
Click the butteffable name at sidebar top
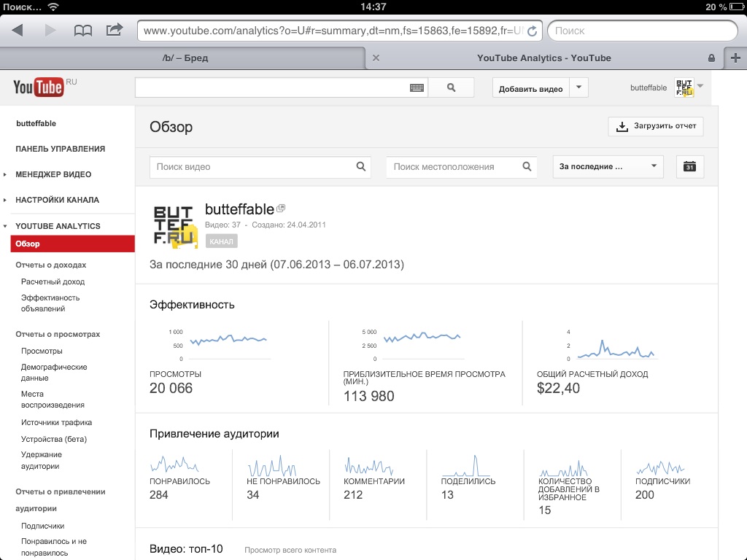tap(36, 123)
